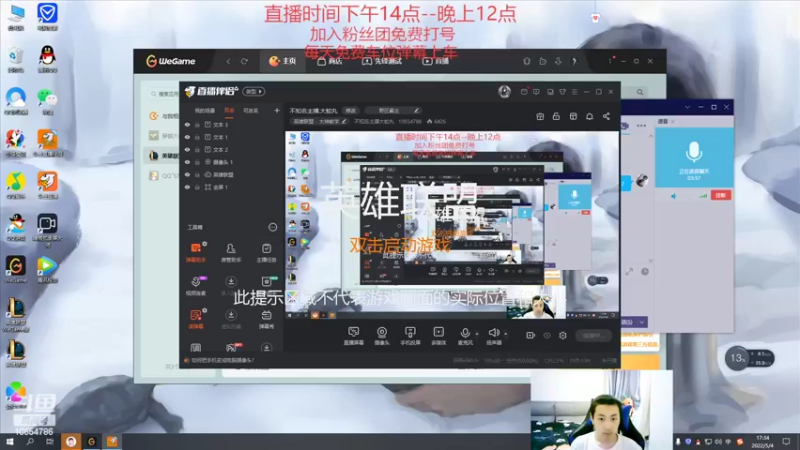Click the microphone in the QQ voice call panel
This screenshot has height=450, width=800.
tap(694, 152)
